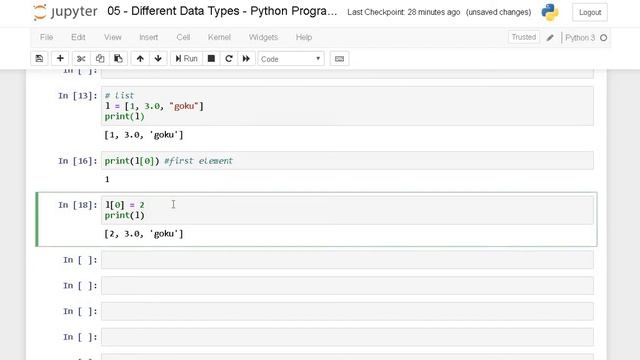Copy the selected cells
The height and width of the screenshot is (360, 640).
[x=100, y=59]
